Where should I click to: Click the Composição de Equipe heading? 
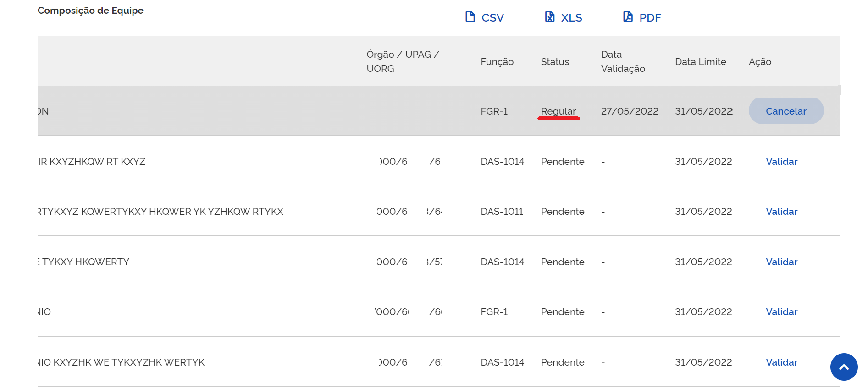coord(90,11)
